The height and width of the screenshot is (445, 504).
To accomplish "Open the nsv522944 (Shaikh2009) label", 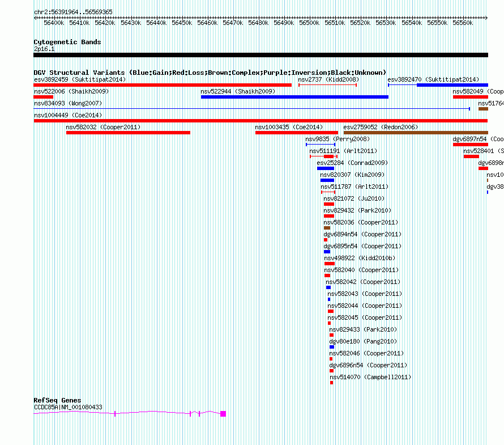I will 238,91.
